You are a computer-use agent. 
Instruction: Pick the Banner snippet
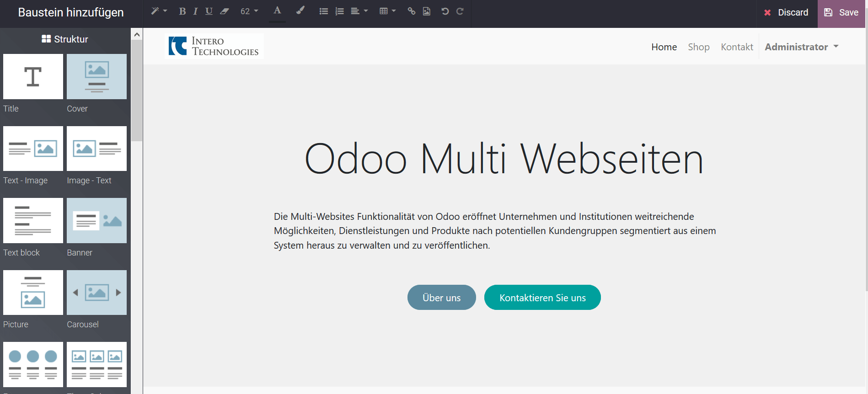tap(96, 220)
